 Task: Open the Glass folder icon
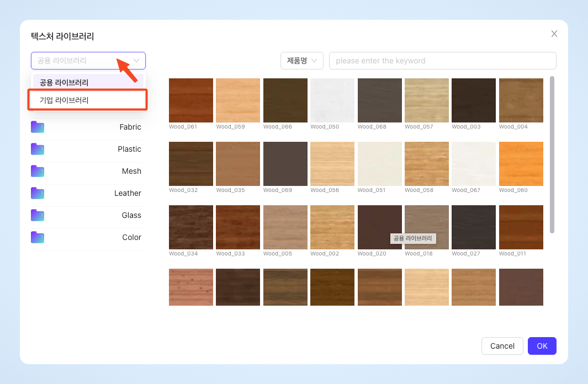pyautogui.click(x=38, y=215)
